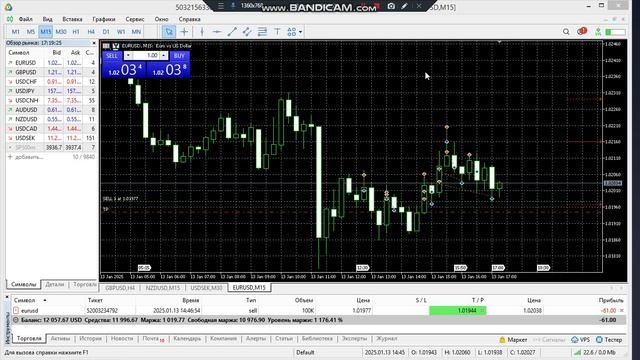
Task: Switch chart to H4 timeframe
Action: (x=91, y=31)
